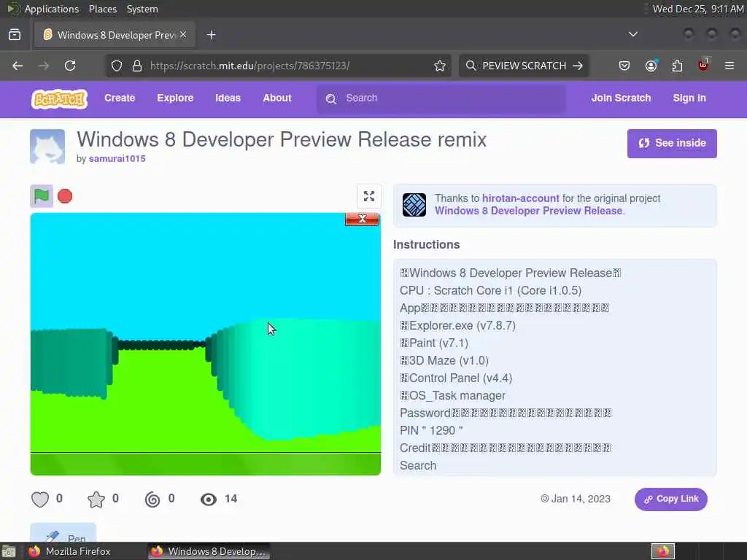
Task: Open hirotan-account profile link
Action: (521, 198)
